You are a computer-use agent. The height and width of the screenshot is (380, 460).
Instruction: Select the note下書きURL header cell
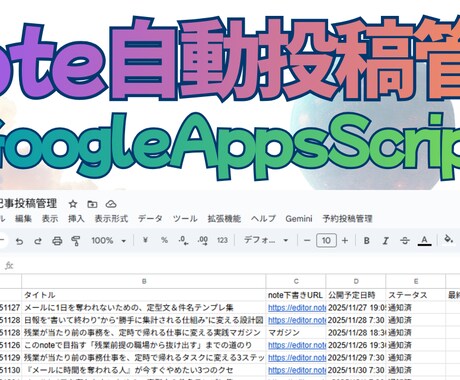[x=296, y=295]
